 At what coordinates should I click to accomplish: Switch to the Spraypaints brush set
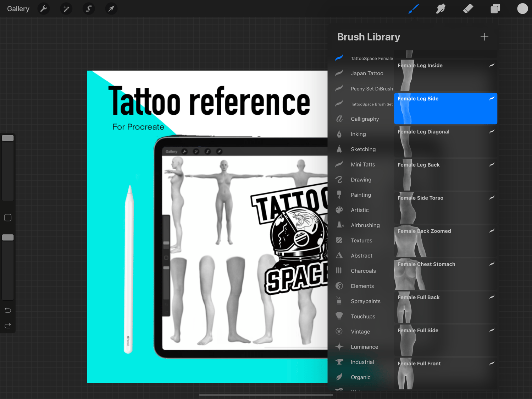[364, 301]
